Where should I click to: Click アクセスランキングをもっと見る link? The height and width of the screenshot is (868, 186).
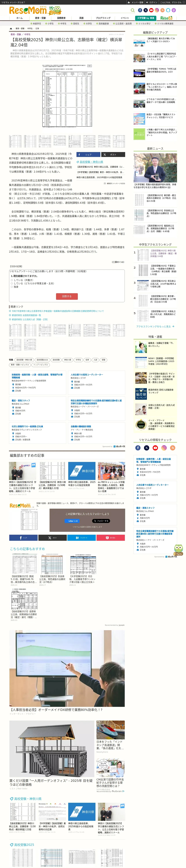point(155,327)
